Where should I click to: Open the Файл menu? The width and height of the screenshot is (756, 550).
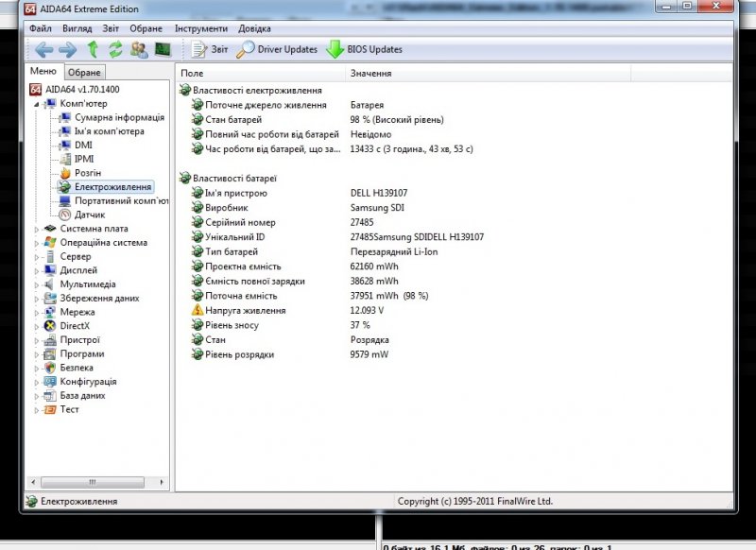point(41,28)
